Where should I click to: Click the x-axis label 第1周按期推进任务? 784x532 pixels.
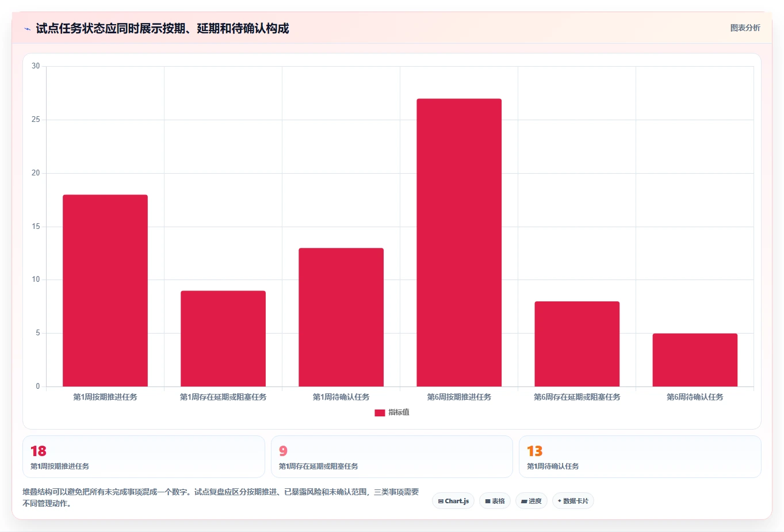point(105,397)
